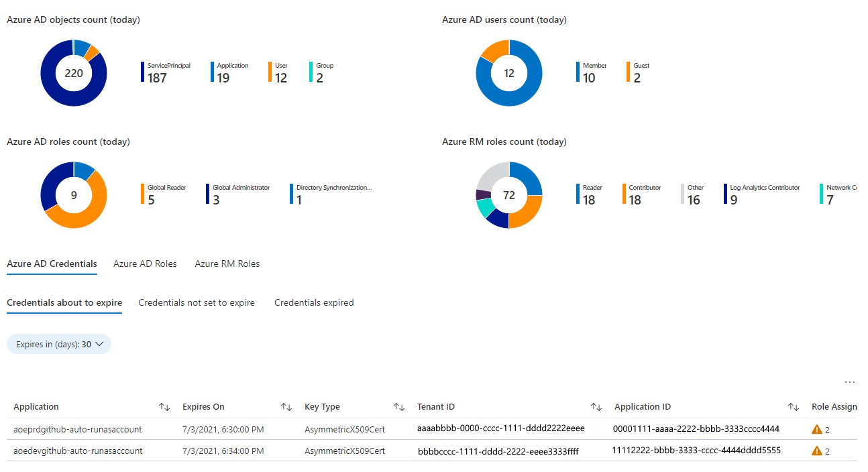Image resolution: width=868 pixels, height=472 pixels.
Task: Click the Key Type column sort icon
Action: pos(399,406)
